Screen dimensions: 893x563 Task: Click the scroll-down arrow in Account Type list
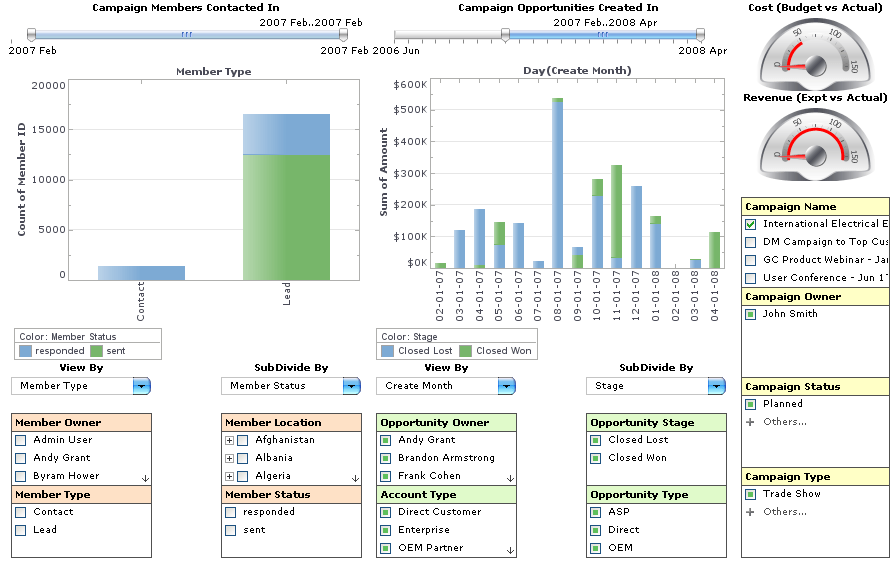(510, 550)
